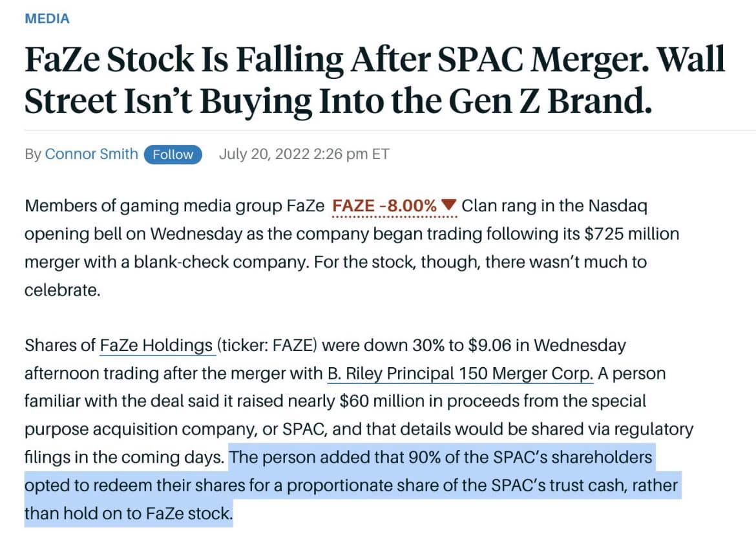This screenshot has height=554, width=756.
Task: Follow author with the Follow button
Action: click(x=173, y=154)
